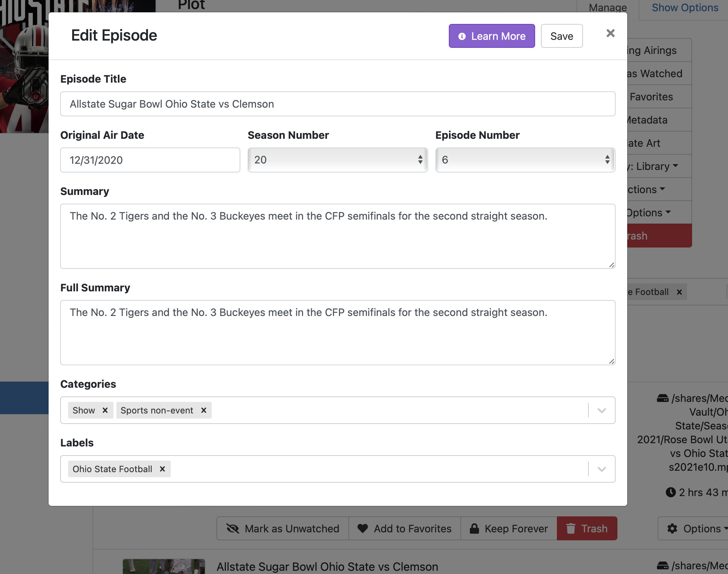Image resolution: width=728 pixels, height=574 pixels.
Task: Click the Learn More info button
Action: coord(492,36)
